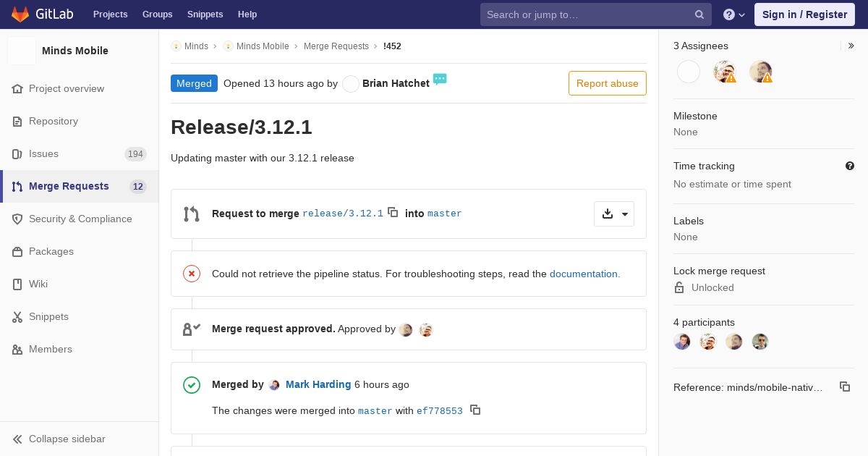This screenshot has height=456, width=868.
Task: Collapse right sidebar with double arrow
Action: pyautogui.click(x=851, y=46)
